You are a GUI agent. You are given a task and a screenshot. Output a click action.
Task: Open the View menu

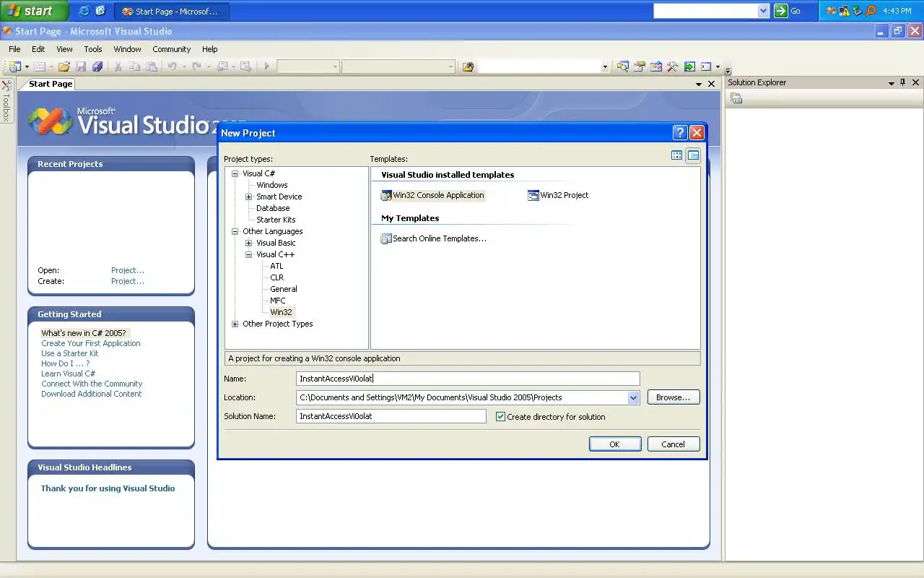[64, 49]
